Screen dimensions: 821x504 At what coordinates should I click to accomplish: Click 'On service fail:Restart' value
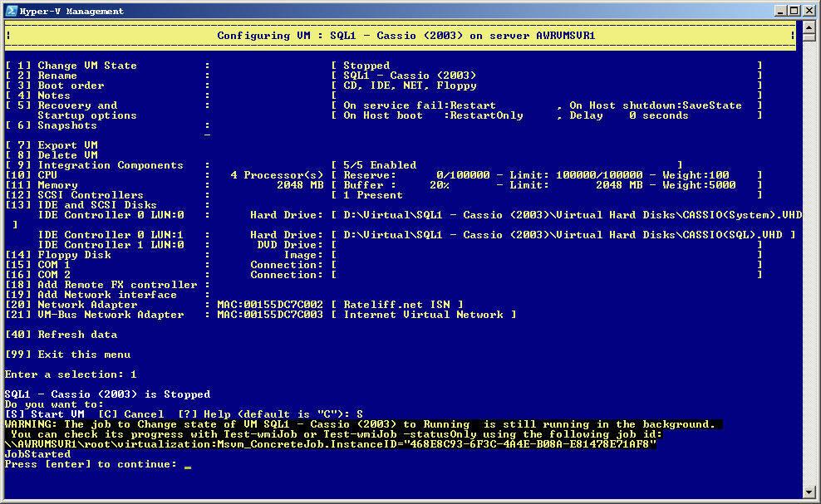tap(420, 105)
